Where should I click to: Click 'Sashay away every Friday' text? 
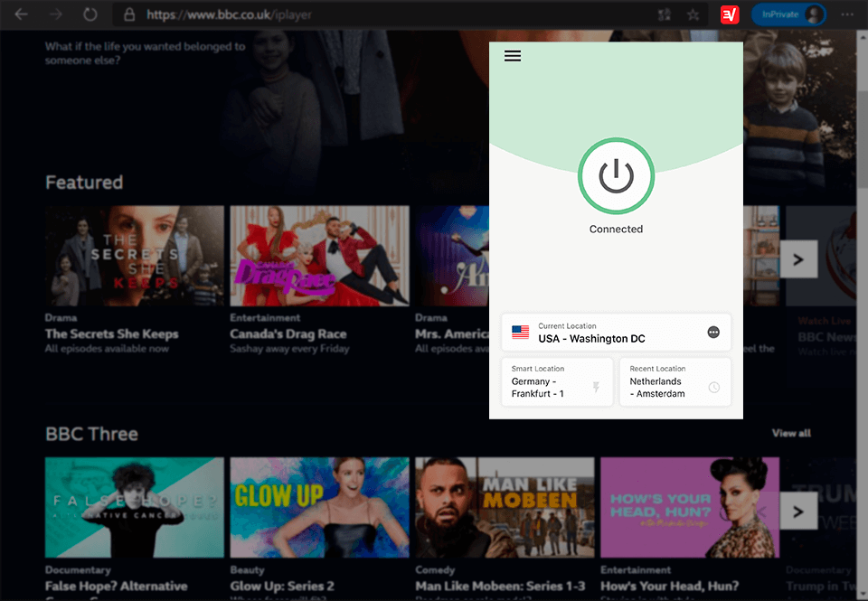click(289, 349)
